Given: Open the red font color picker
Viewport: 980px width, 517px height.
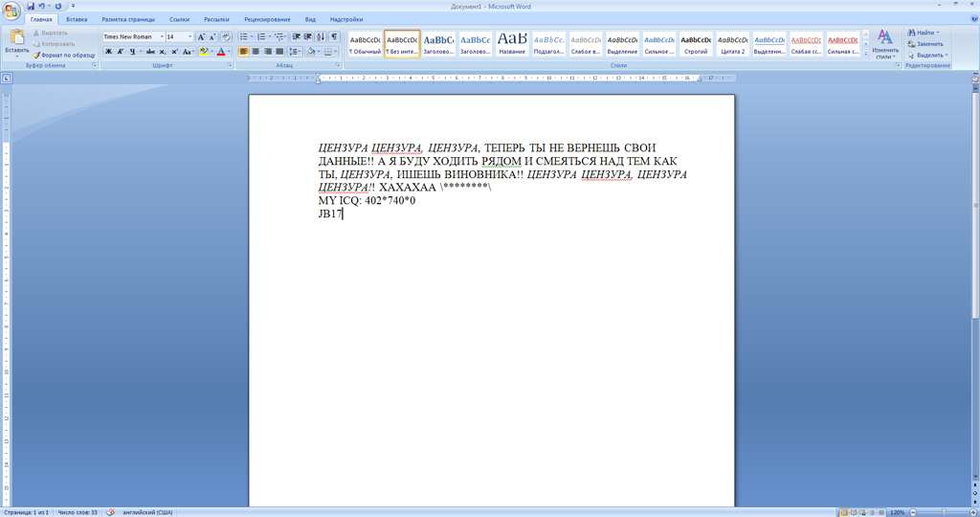Looking at the screenshot, I should pyautogui.click(x=229, y=52).
